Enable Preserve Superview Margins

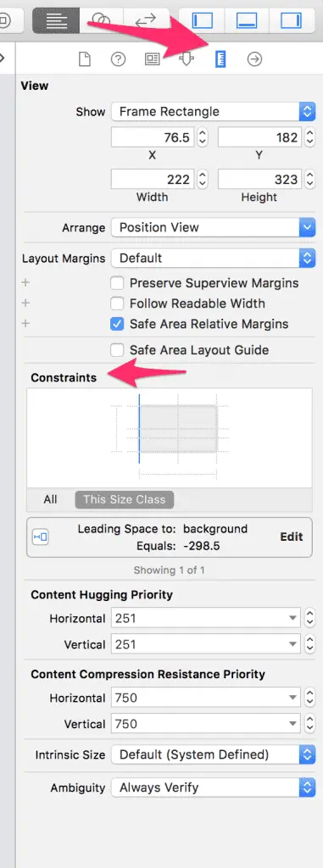[x=117, y=283]
